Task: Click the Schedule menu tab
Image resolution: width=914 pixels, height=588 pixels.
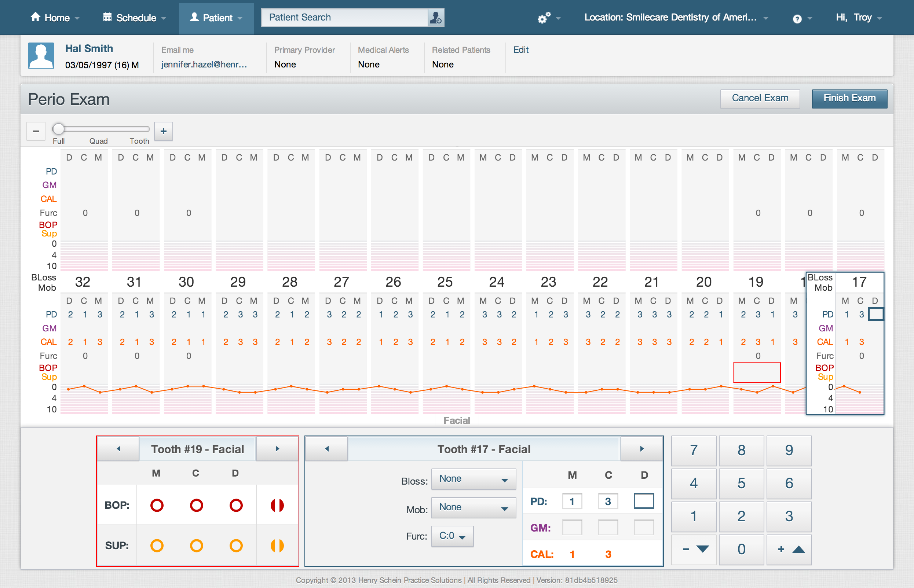Action: coord(134,16)
